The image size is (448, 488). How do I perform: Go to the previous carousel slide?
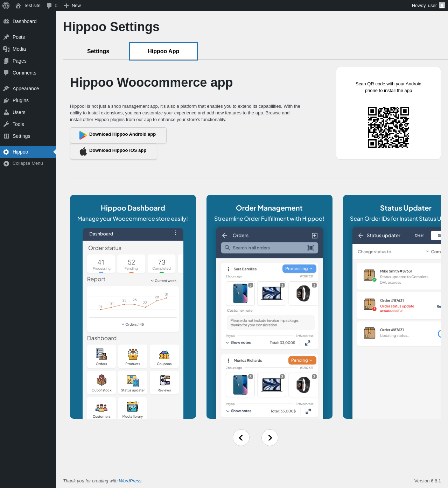241,438
